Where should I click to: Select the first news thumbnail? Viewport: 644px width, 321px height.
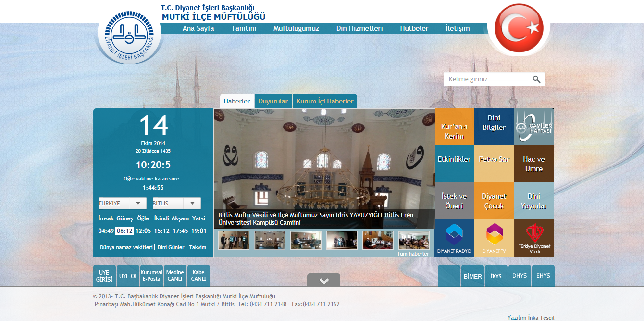pos(234,240)
